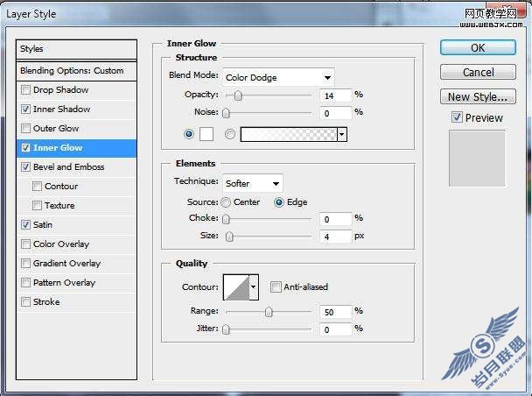Screen dimensions: 532x396
Task: Uncheck the Satin effect checkbox
Action: pos(25,225)
